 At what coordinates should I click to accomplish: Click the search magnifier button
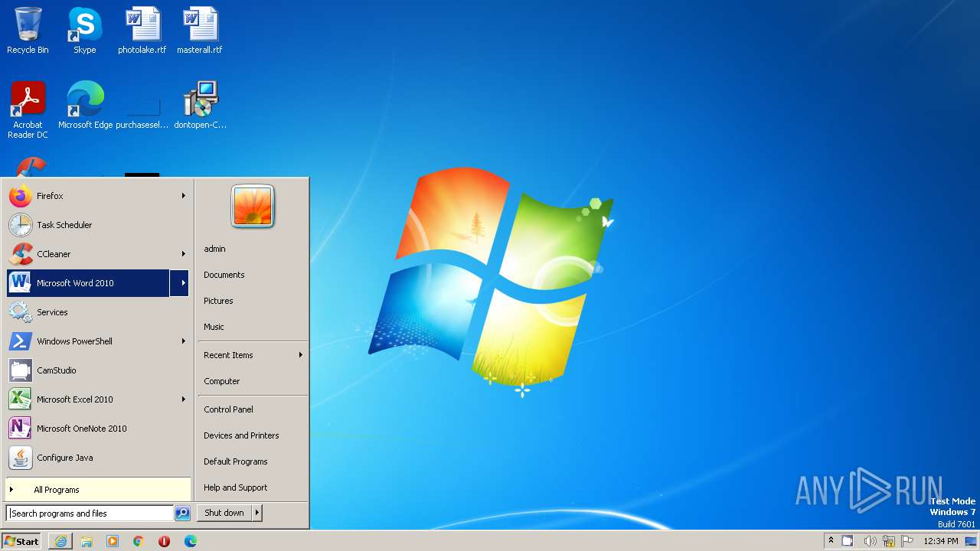182,514
